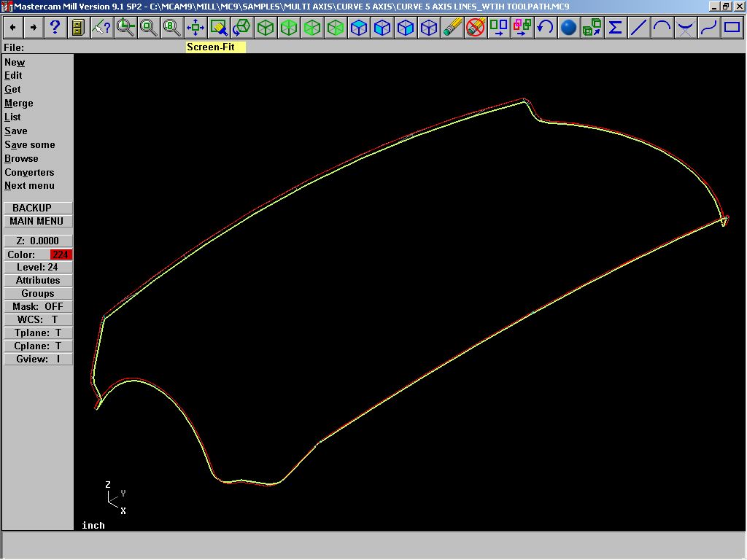Open help with the question mark icon

[55, 28]
